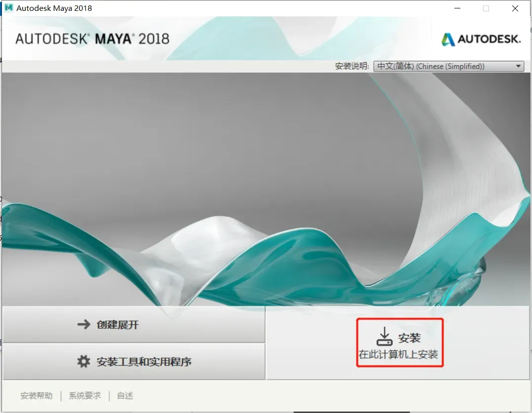Open the 自述 readme link
This screenshot has width=532, height=413.
coord(125,396)
